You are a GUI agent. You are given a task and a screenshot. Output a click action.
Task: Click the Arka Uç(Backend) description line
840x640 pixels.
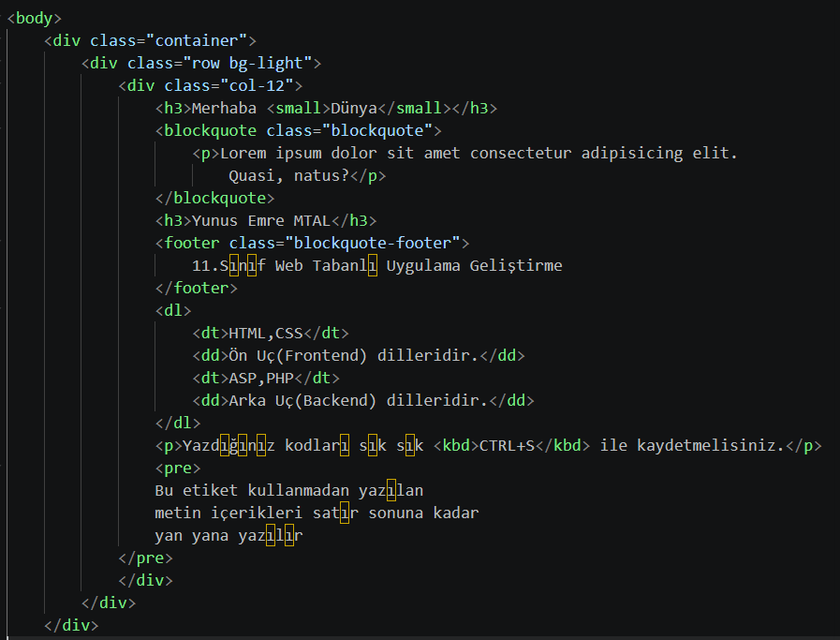point(358,400)
